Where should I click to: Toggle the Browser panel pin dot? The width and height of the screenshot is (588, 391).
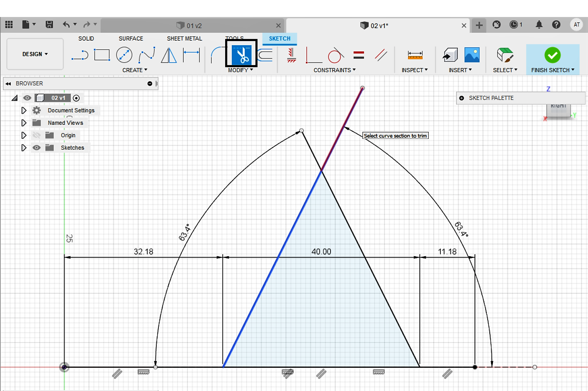(x=150, y=83)
